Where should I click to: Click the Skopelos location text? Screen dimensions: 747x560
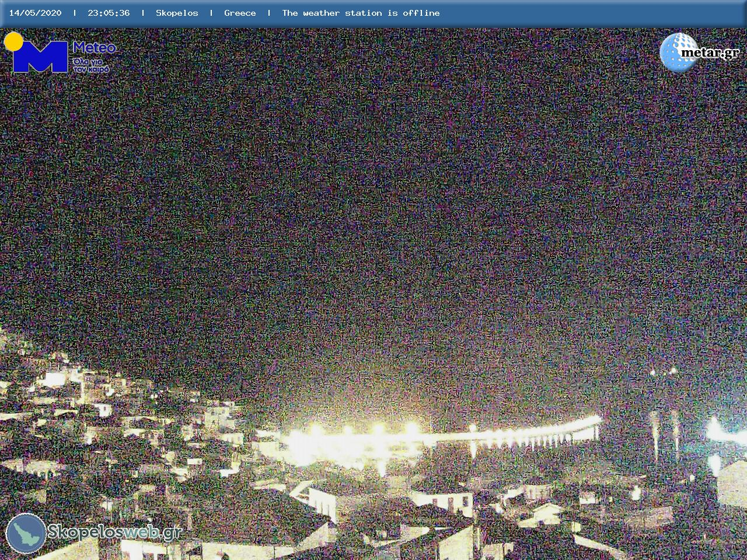click(177, 13)
